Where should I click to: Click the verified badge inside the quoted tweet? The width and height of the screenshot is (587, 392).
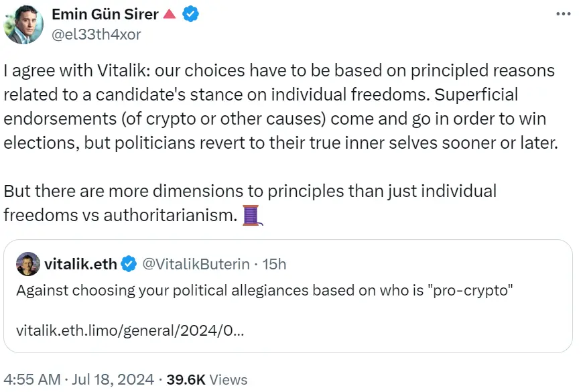[127, 264]
